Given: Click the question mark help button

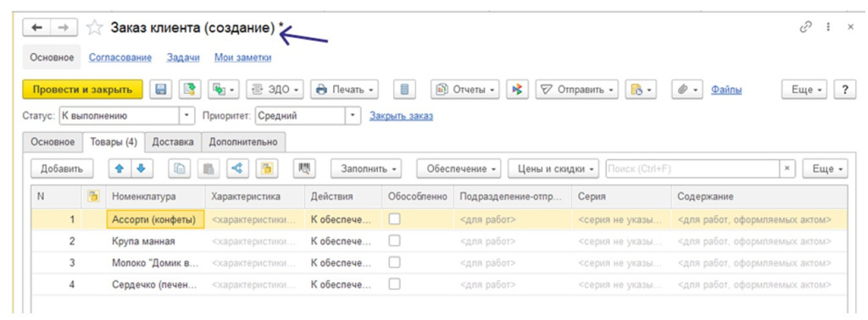Looking at the screenshot, I should (x=845, y=90).
